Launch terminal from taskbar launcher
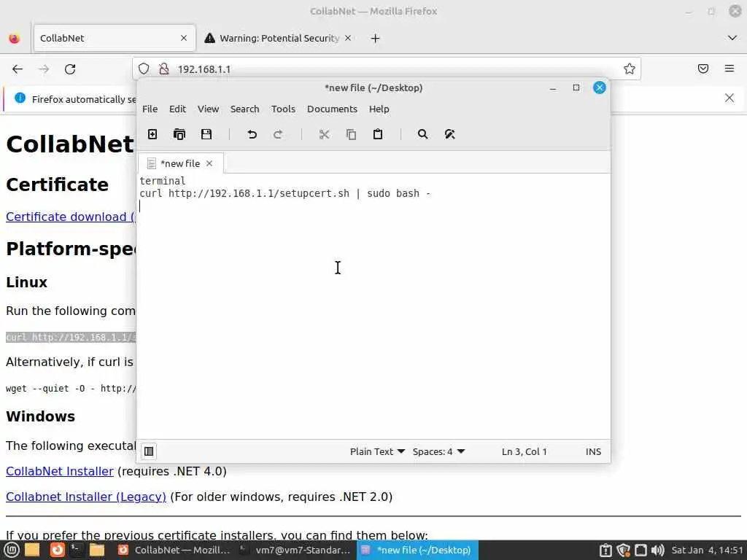This screenshot has height=560, width=747. (x=76, y=550)
